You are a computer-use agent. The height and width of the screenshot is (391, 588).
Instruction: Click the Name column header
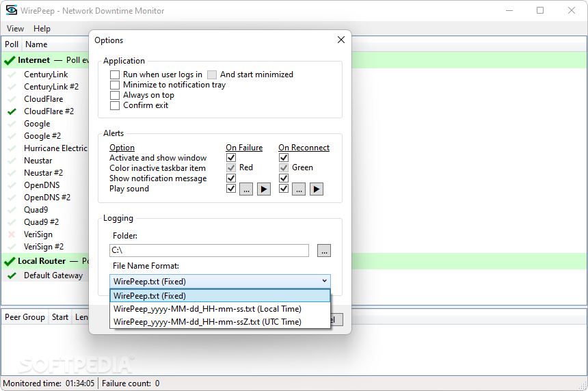(x=36, y=44)
